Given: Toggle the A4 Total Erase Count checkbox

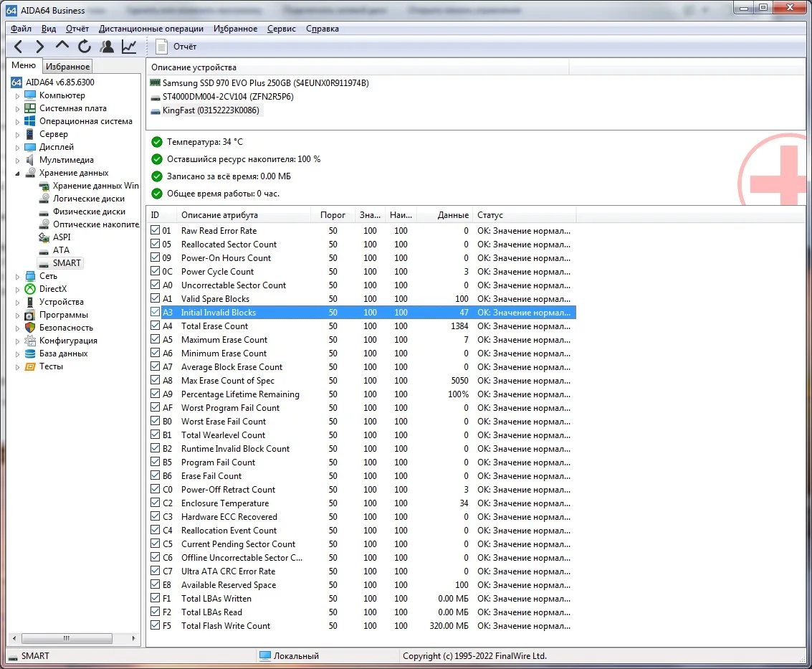Looking at the screenshot, I should click(x=155, y=326).
